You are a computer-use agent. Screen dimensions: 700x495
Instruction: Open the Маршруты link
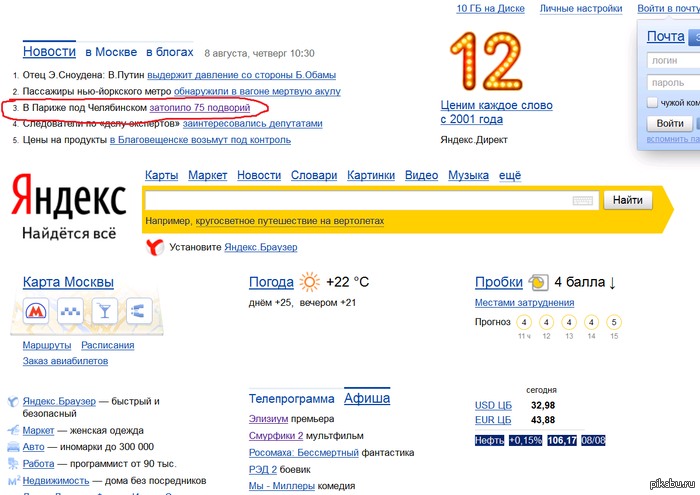(47, 345)
